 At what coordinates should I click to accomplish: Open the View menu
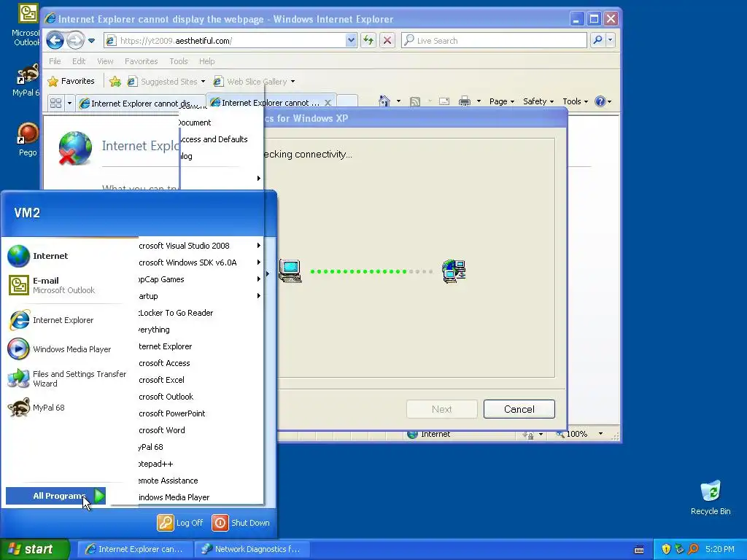[x=105, y=61]
